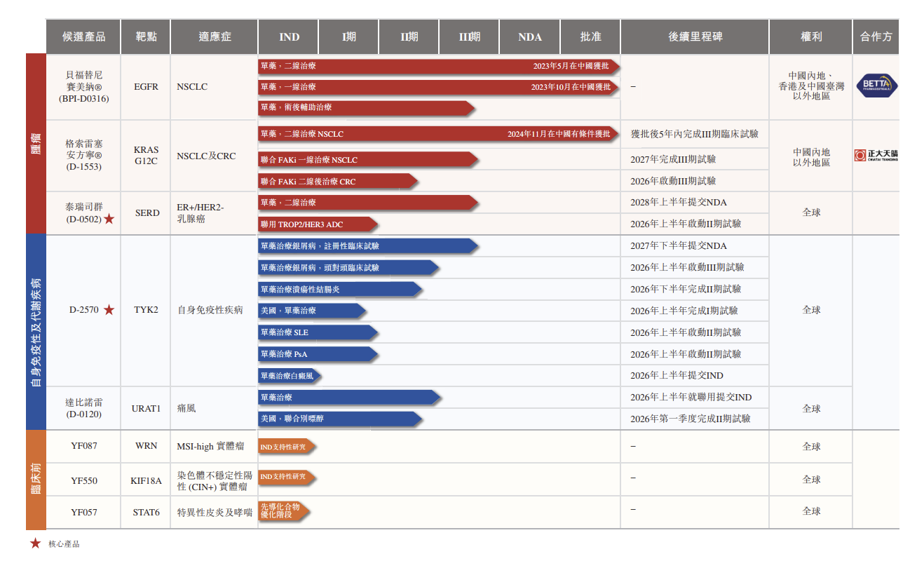Click the 聯用 TROP2/HER3 ADC bar
This screenshot has width=924, height=561.
pos(318,224)
